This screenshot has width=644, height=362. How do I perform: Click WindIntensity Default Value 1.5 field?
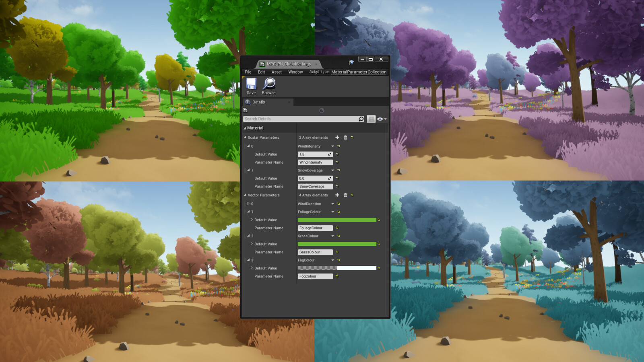(315, 154)
